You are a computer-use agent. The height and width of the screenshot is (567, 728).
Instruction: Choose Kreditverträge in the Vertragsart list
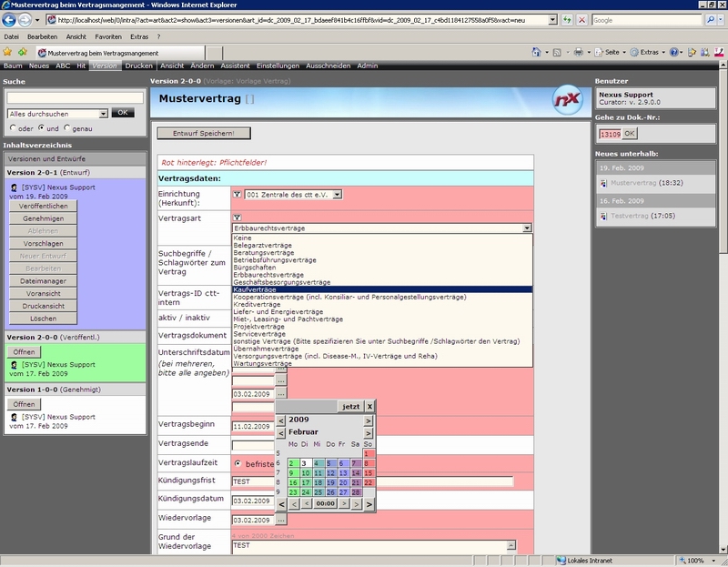point(381,304)
